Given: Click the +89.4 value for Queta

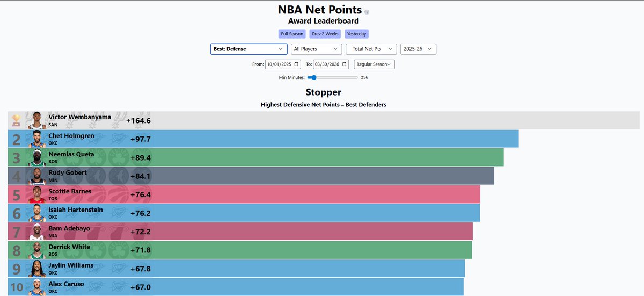Looking at the screenshot, I should coord(141,157).
